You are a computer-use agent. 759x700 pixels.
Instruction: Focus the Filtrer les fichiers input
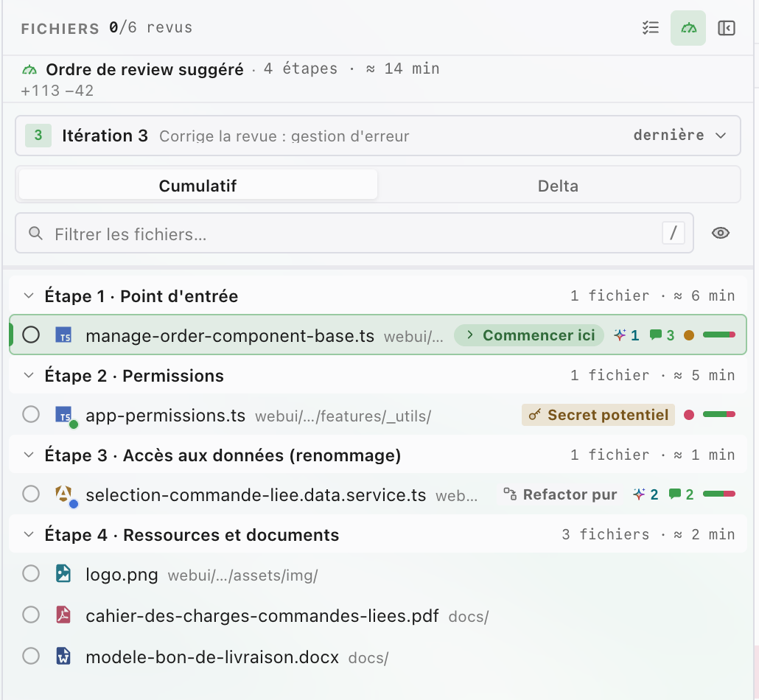click(354, 234)
